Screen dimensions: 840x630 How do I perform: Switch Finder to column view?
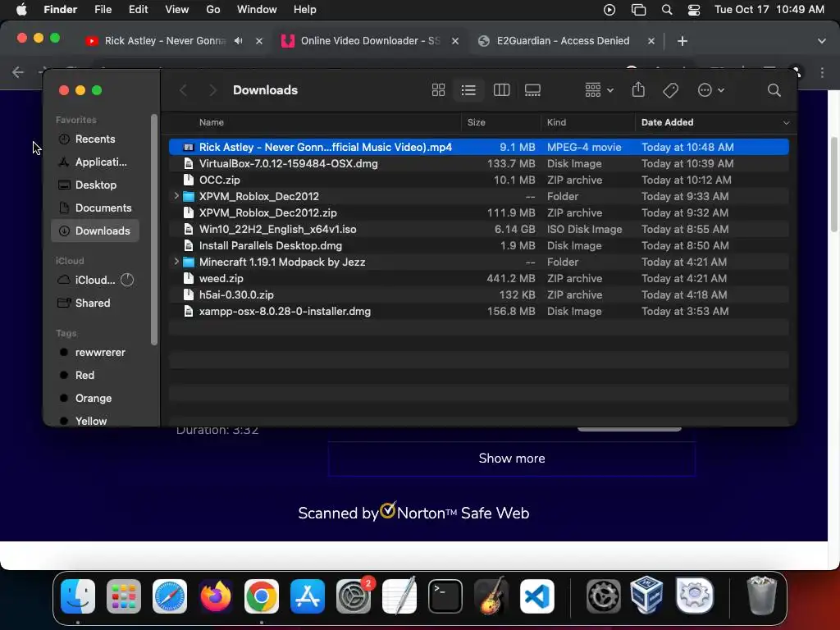tap(501, 90)
